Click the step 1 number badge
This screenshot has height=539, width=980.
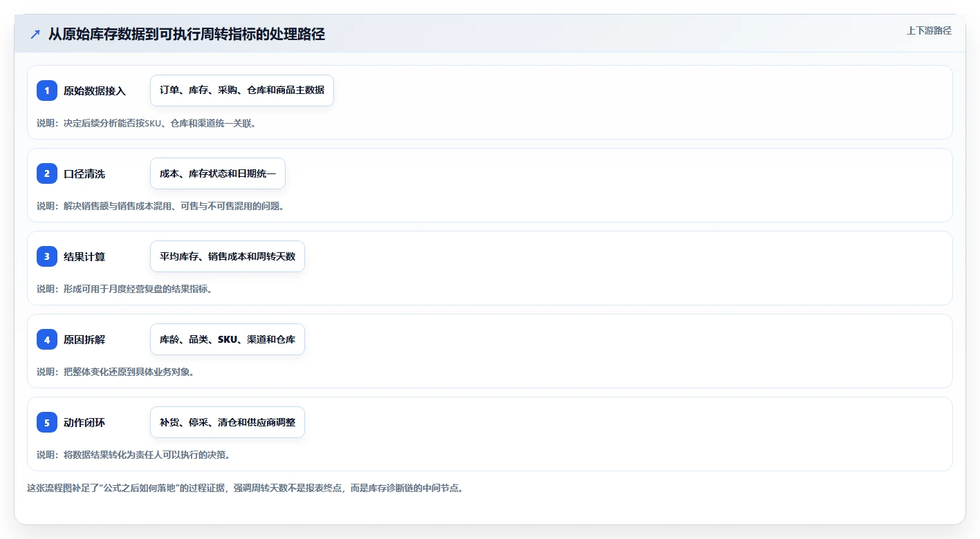click(x=47, y=91)
